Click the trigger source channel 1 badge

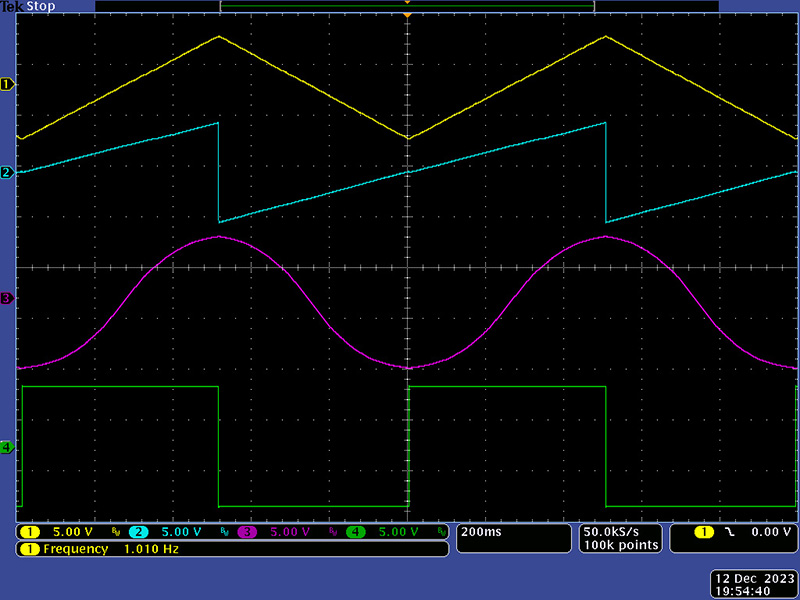pyautogui.click(x=703, y=533)
